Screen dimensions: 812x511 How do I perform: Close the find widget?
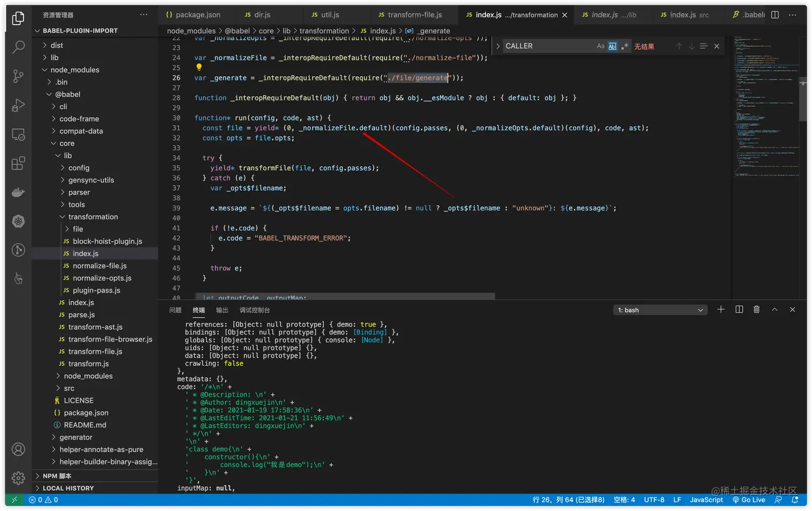click(716, 46)
